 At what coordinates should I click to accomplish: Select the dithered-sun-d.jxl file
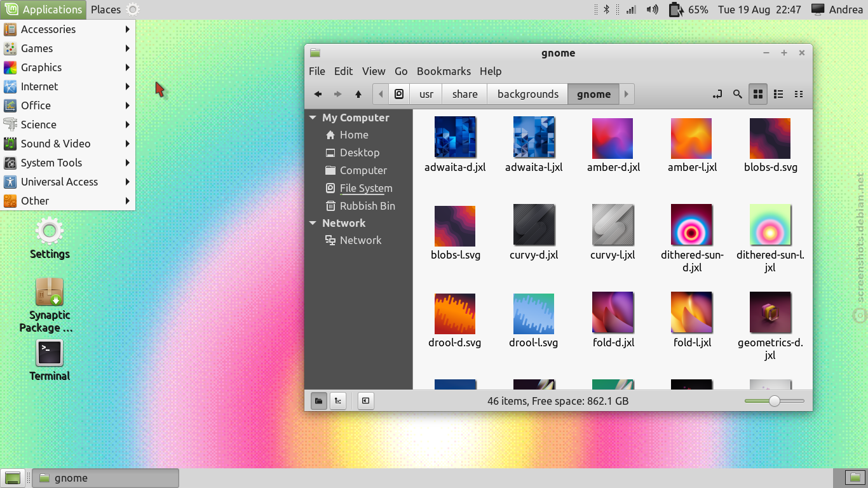[691, 238]
